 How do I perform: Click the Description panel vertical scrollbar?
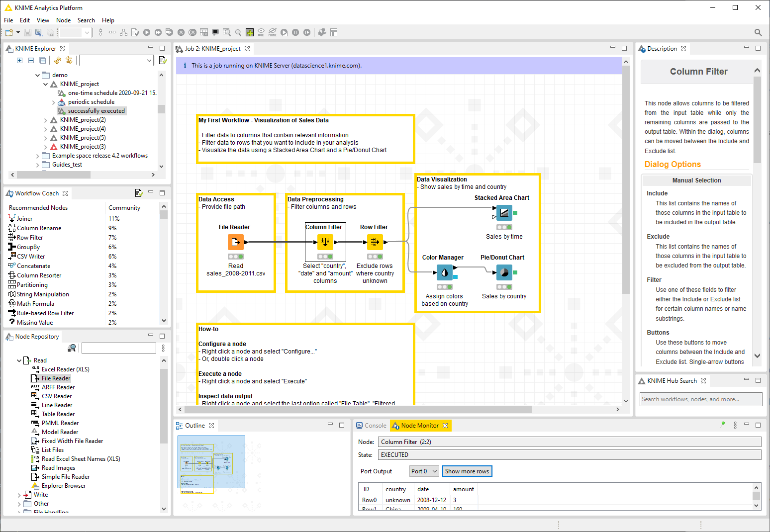click(757, 119)
